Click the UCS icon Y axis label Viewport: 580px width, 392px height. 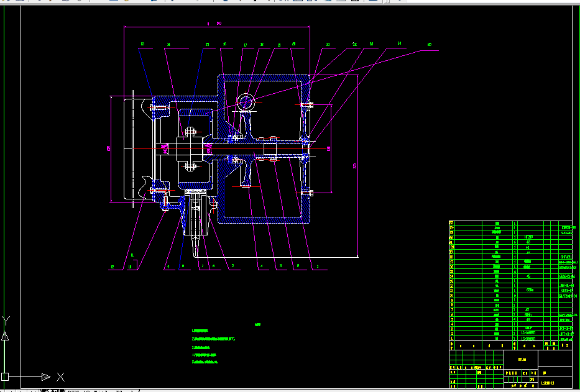(6, 321)
